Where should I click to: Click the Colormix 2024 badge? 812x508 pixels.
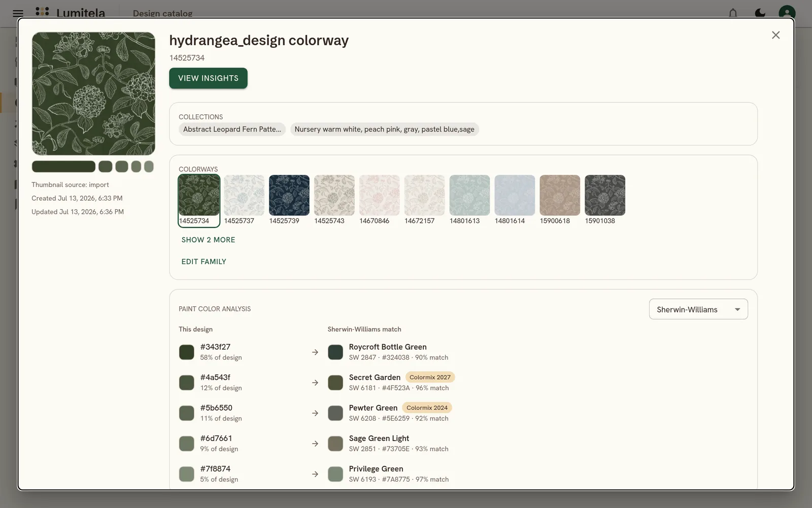[x=427, y=408]
